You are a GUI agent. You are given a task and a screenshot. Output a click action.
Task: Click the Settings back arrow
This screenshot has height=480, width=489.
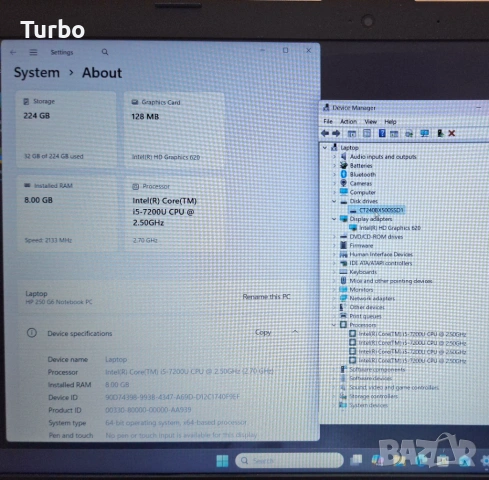tap(13, 52)
